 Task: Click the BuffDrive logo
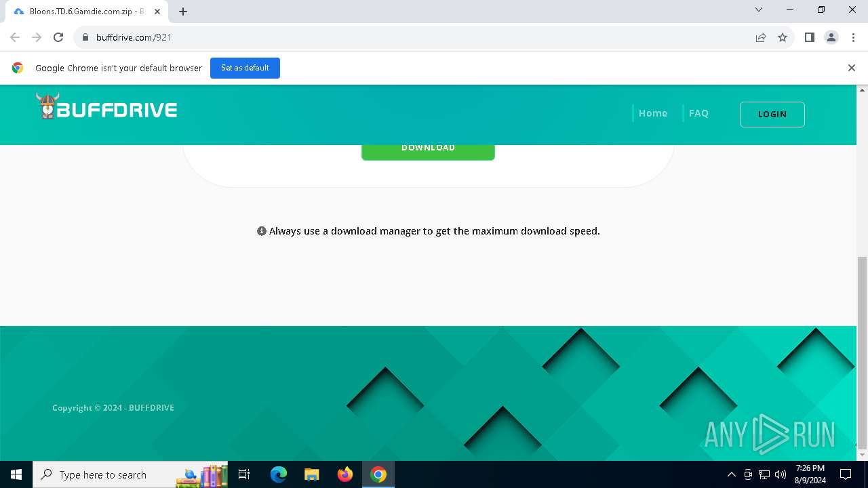(106, 106)
